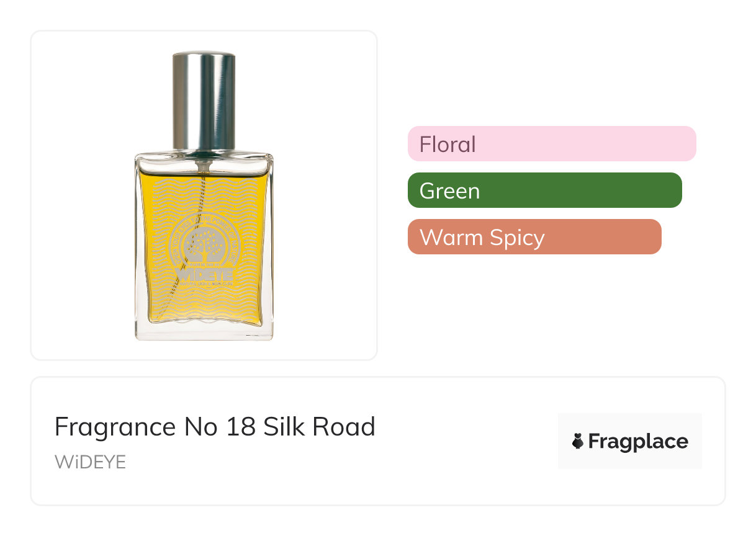
Task: Click the bottle's clear glass shoulder
Action: click(204, 163)
